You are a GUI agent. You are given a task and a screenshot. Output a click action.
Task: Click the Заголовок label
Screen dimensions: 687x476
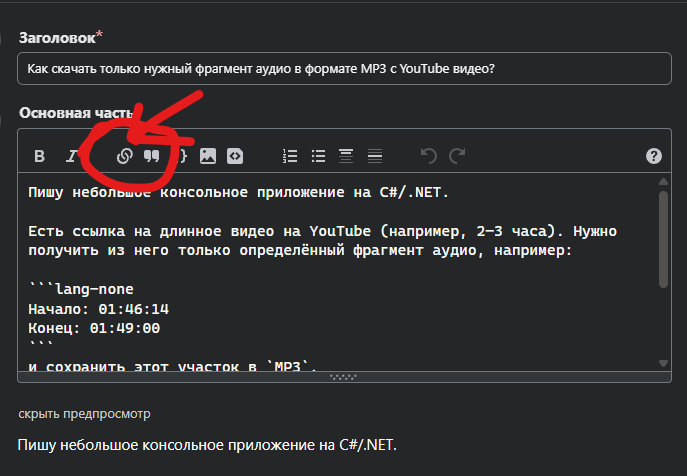pyautogui.click(x=57, y=38)
